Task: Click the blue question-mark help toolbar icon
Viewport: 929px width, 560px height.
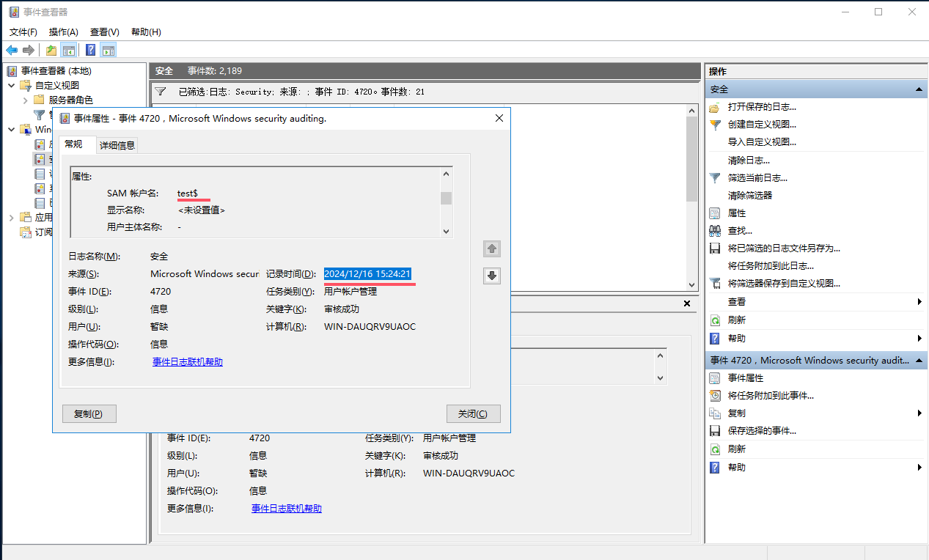Action: tap(90, 50)
